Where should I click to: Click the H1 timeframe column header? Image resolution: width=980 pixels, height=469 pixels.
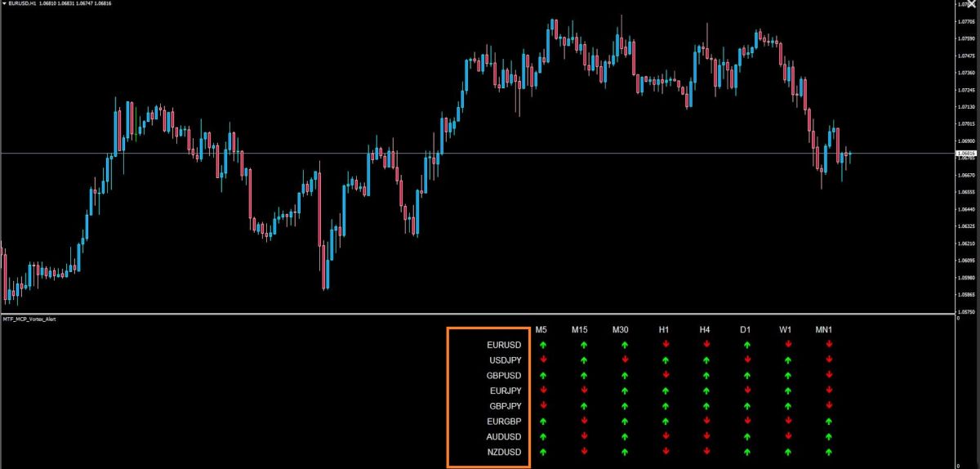[664, 329]
